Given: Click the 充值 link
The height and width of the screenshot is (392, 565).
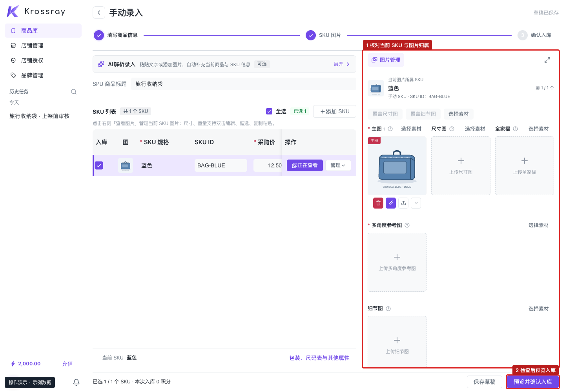Looking at the screenshot, I should pyautogui.click(x=67, y=364).
